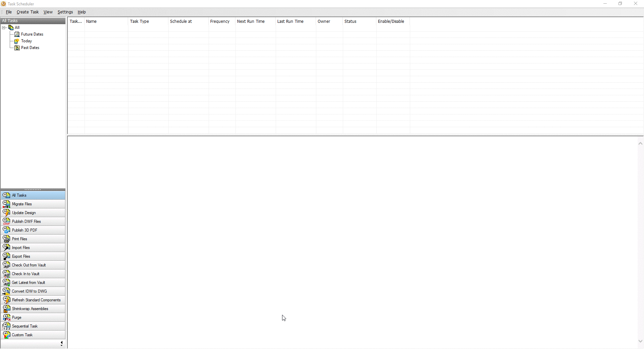
Task: Click the Purge task icon
Action: pyautogui.click(x=6, y=317)
